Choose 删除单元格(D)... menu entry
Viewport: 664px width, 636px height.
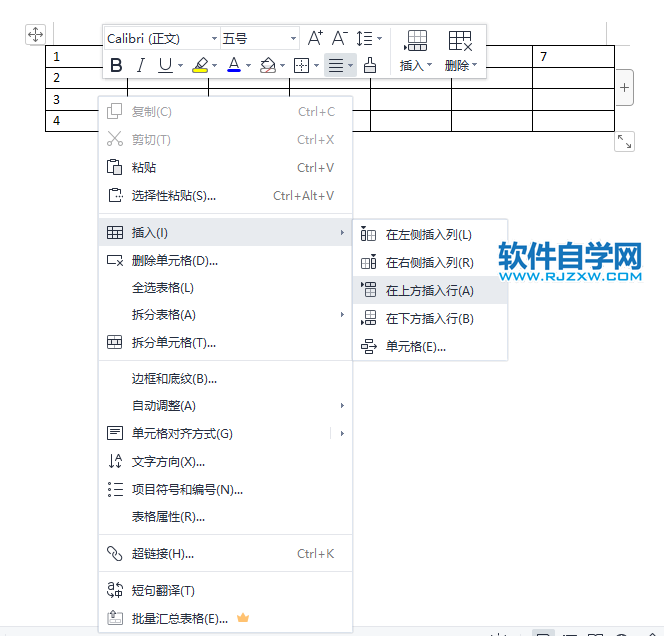click(x=225, y=260)
